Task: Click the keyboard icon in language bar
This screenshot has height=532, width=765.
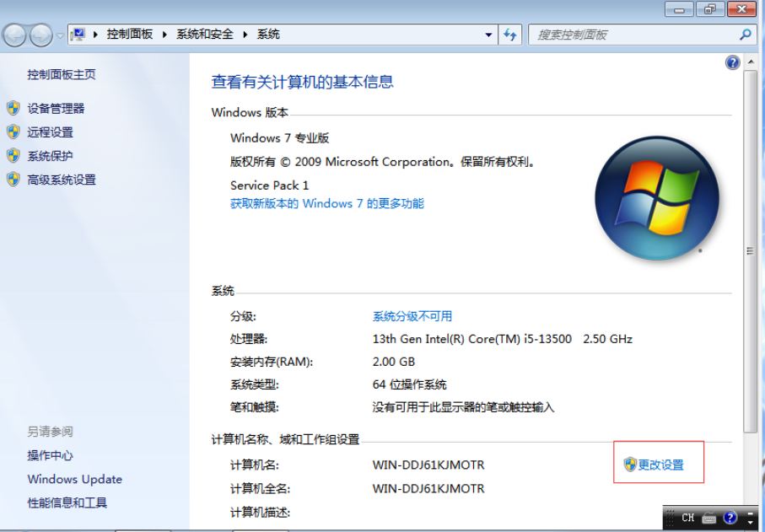Action: pos(708,518)
